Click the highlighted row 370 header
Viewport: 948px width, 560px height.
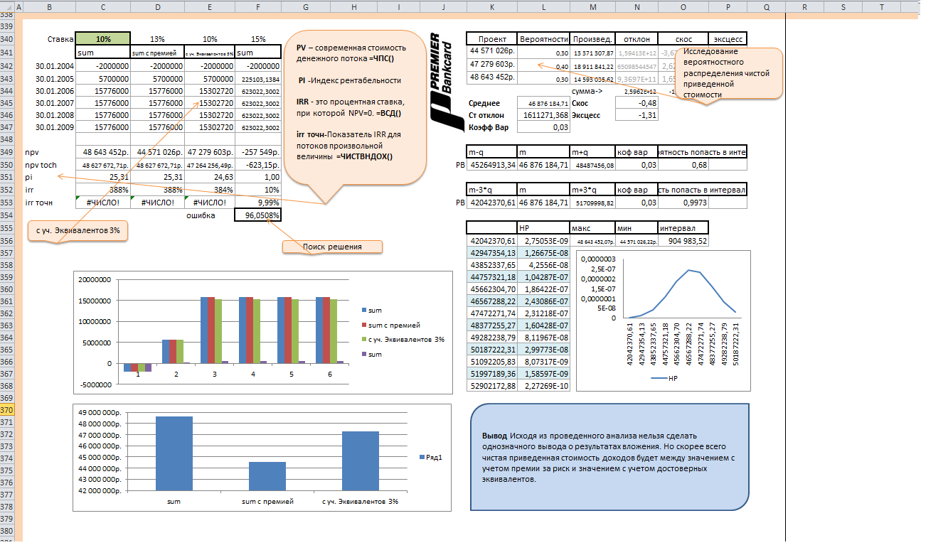pos(8,411)
